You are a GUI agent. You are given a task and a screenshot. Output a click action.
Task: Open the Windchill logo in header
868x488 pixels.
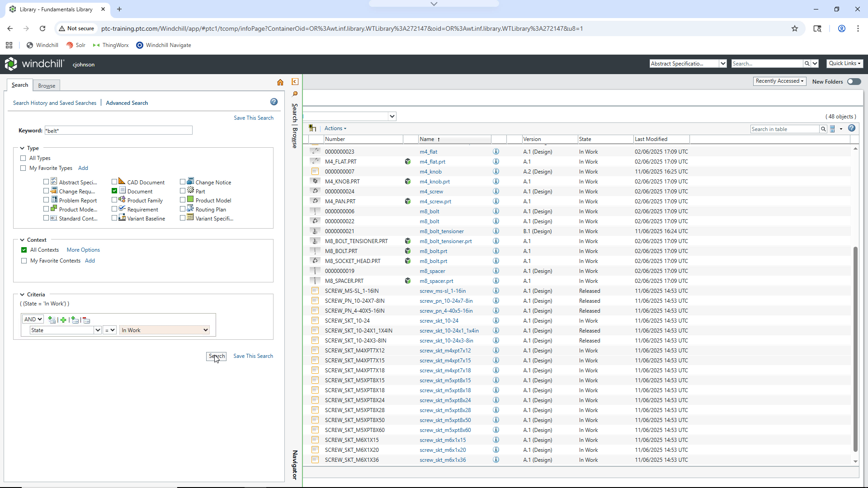coord(34,64)
